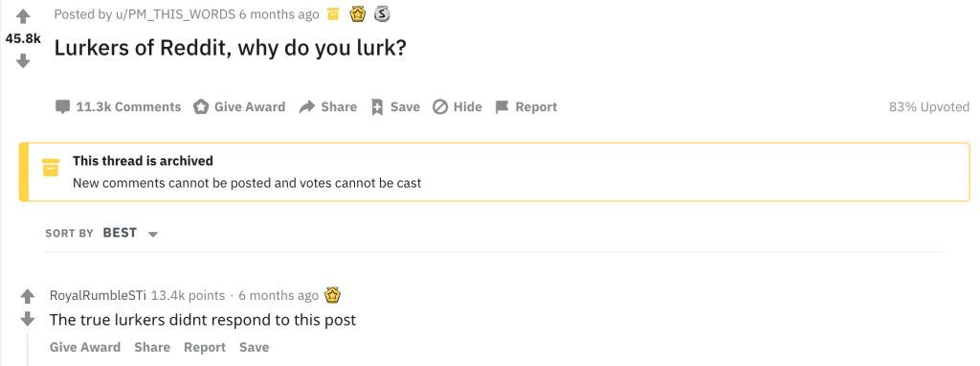The image size is (980, 366).
Task: Share the post
Action: [x=328, y=107]
